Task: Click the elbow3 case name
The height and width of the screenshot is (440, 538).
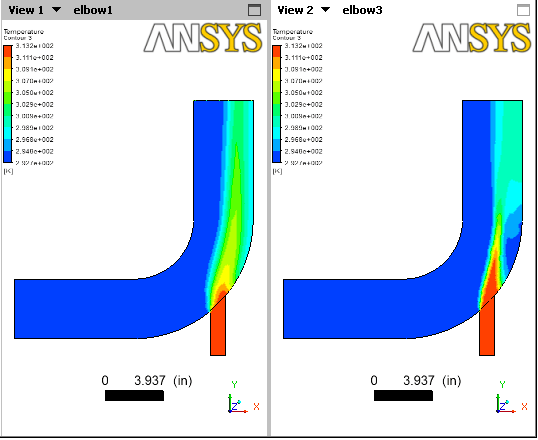Action: [x=362, y=10]
